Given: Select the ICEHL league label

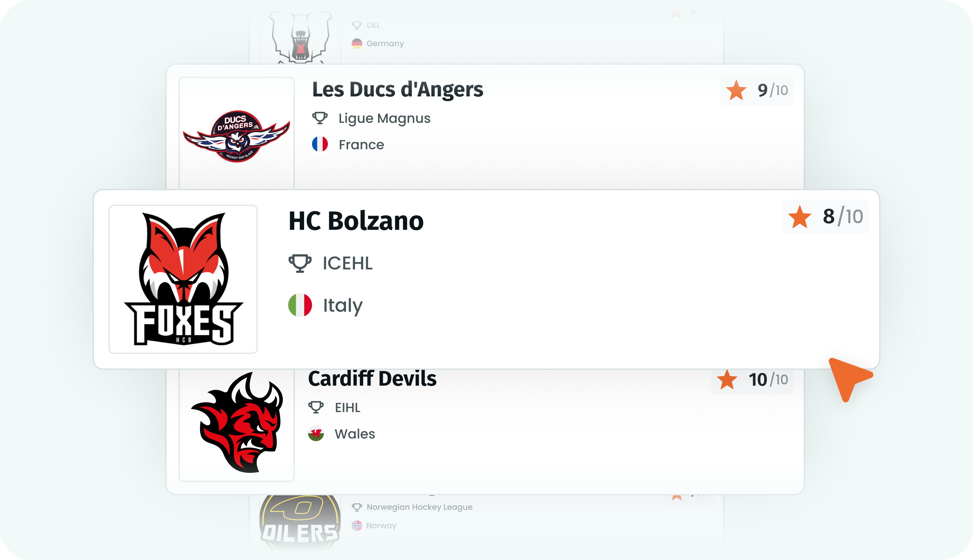Looking at the screenshot, I should tap(348, 263).
